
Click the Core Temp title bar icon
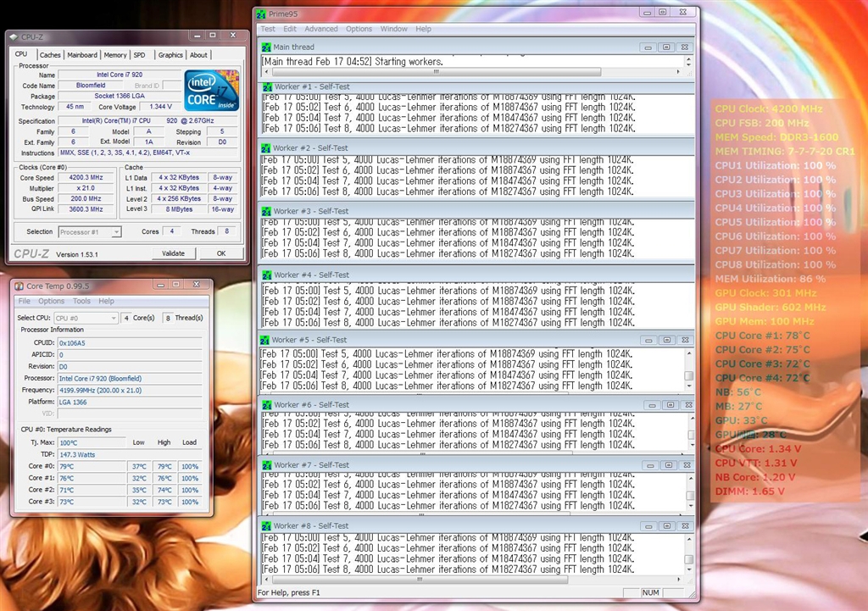click(x=19, y=286)
